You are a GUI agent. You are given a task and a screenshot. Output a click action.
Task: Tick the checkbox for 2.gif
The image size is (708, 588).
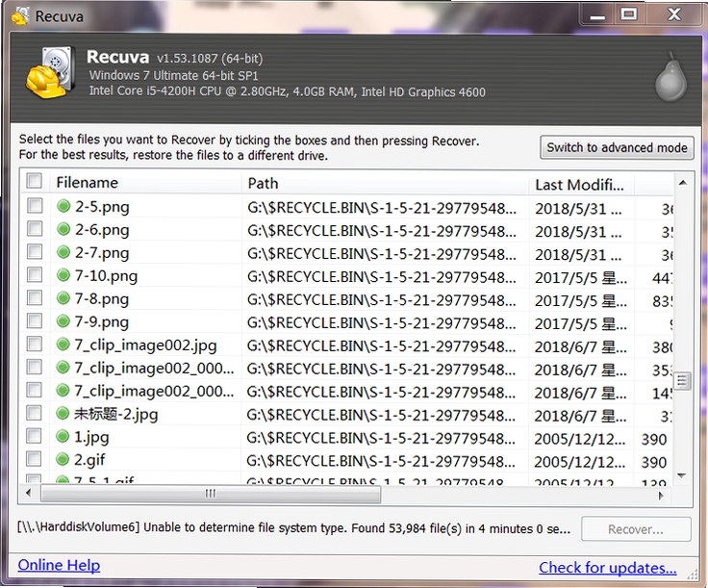click(x=34, y=459)
